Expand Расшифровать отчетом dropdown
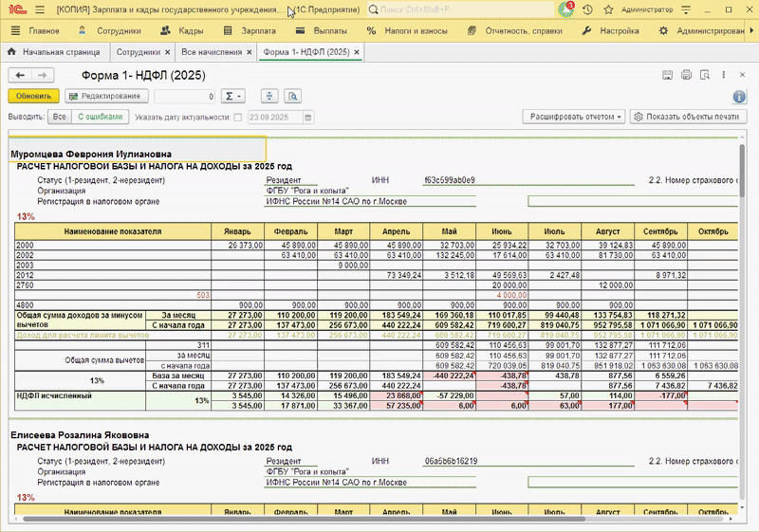Screen dimensions: 759x532 [x=574, y=117]
